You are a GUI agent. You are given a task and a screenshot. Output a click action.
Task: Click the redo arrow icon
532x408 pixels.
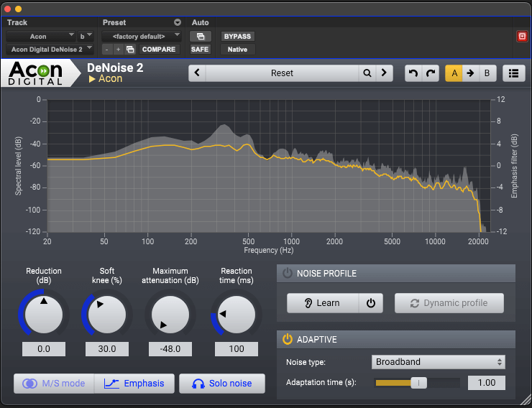tap(431, 73)
